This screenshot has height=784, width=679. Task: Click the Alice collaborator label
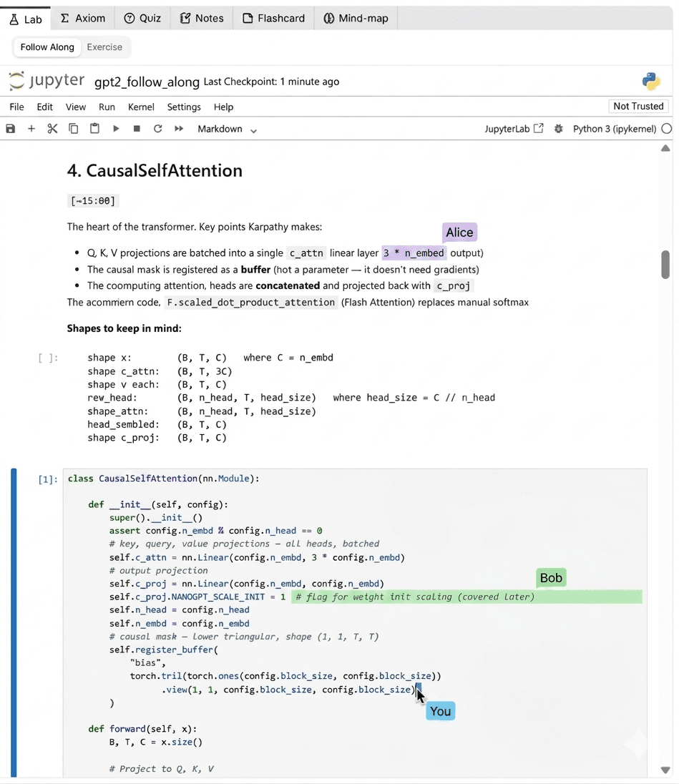point(459,232)
